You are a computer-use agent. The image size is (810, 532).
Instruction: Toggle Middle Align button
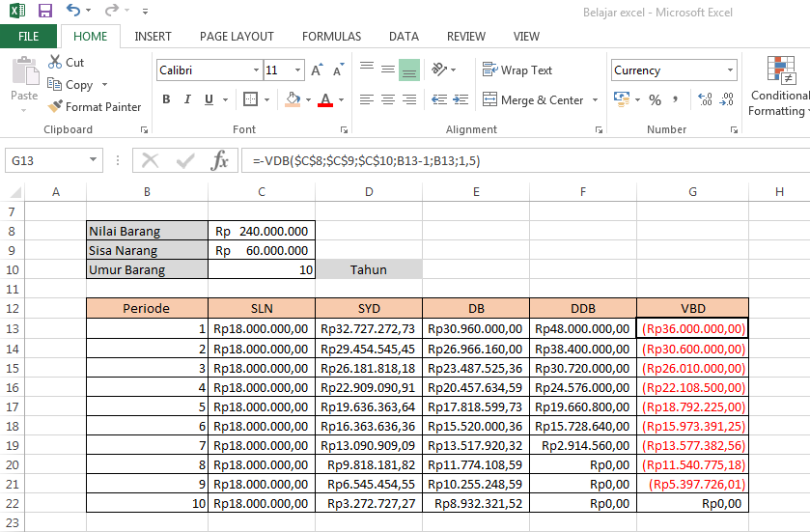coord(388,70)
